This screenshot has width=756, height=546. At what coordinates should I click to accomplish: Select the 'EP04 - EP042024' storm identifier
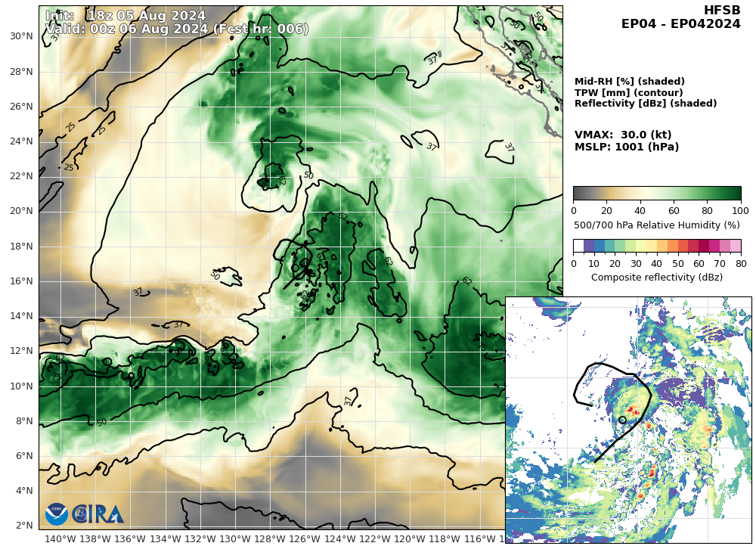pyautogui.click(x=681, y=23)
